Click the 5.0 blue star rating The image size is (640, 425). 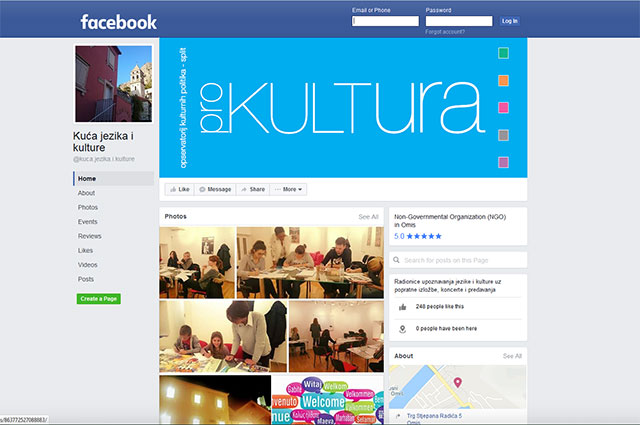tap(417, 237)
